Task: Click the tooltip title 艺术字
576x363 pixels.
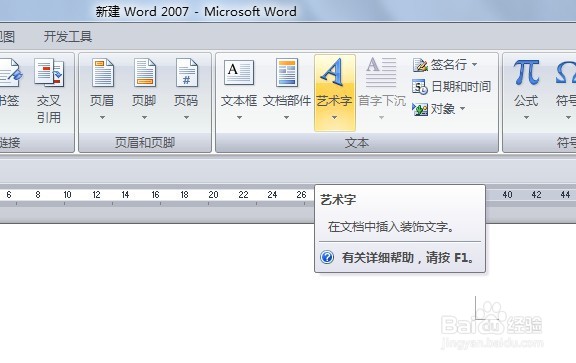Action: pyautogui.click(x=338, y=200)
